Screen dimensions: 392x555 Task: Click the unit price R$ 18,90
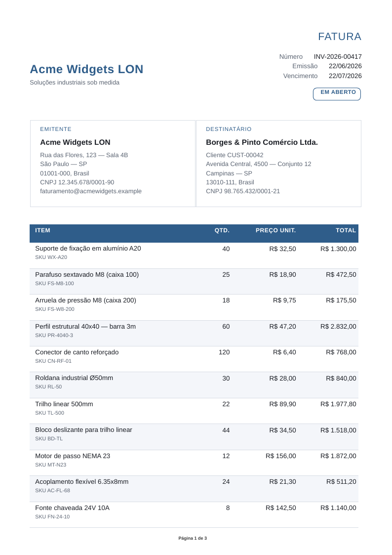pos(283,275)
